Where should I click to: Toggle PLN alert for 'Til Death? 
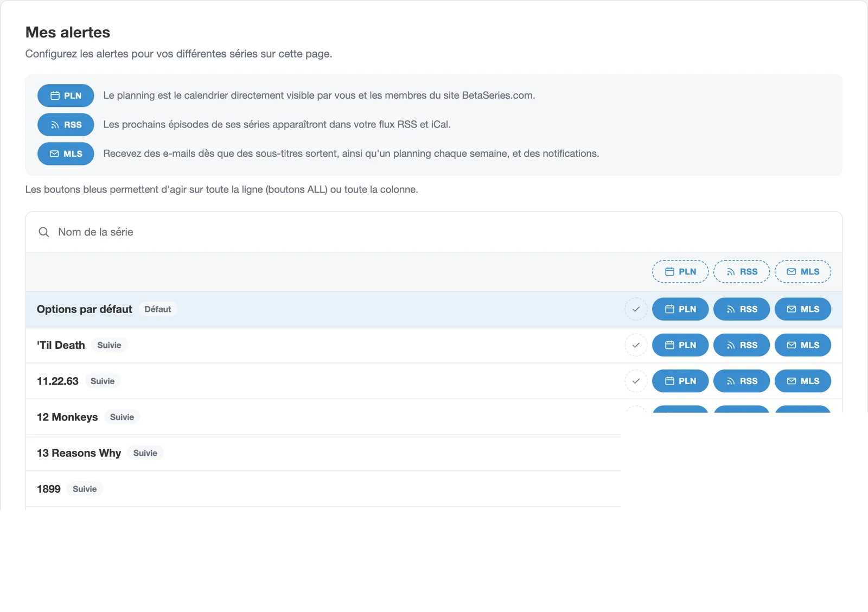680,345
